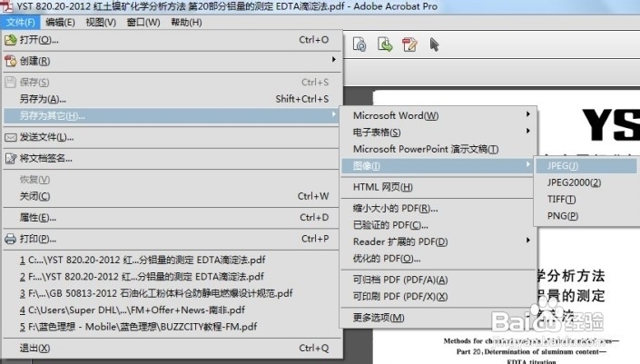Click the 创建(R) PDF icon
The width and height of the screenshot is (640, 364).
click(11, 61)
